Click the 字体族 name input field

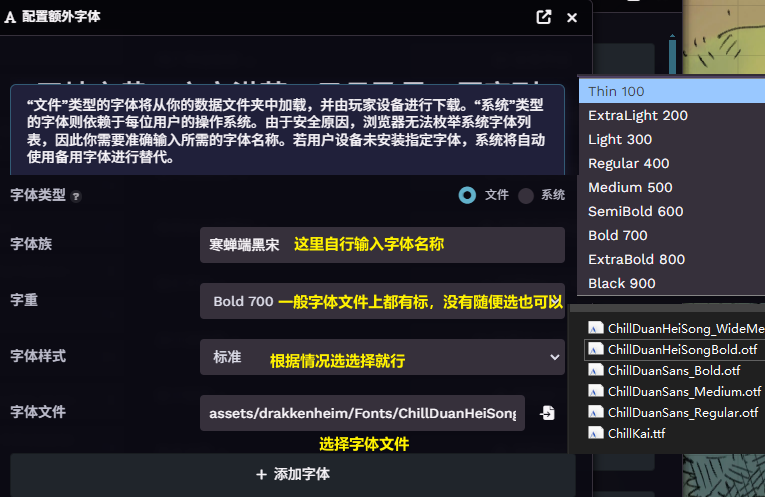pyautogui.click(x=382, y=245)
